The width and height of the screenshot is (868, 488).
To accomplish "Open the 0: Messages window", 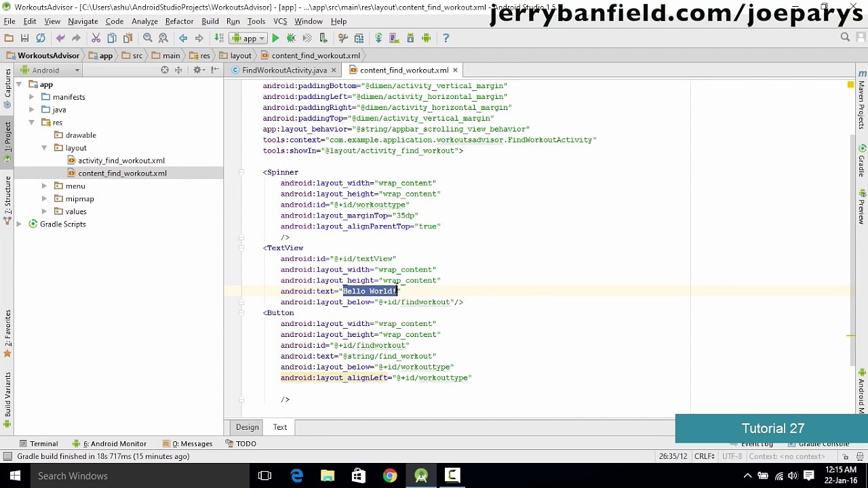I will (x=187, y=443).
